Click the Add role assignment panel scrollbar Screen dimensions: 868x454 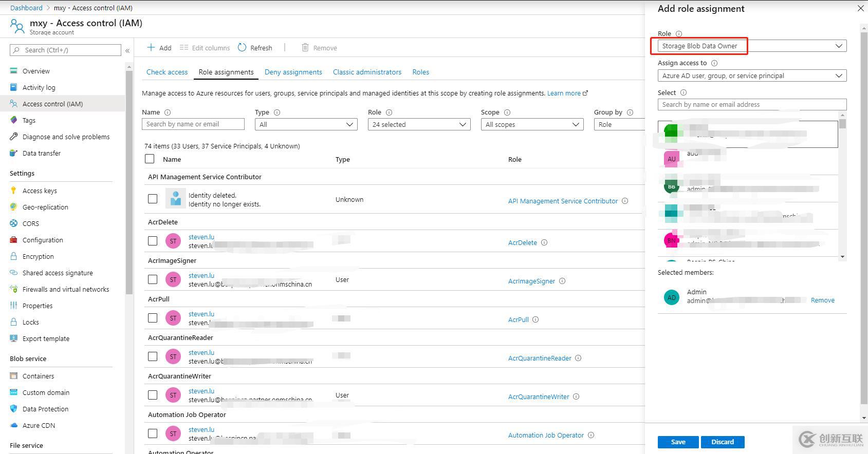coord(863,218)
